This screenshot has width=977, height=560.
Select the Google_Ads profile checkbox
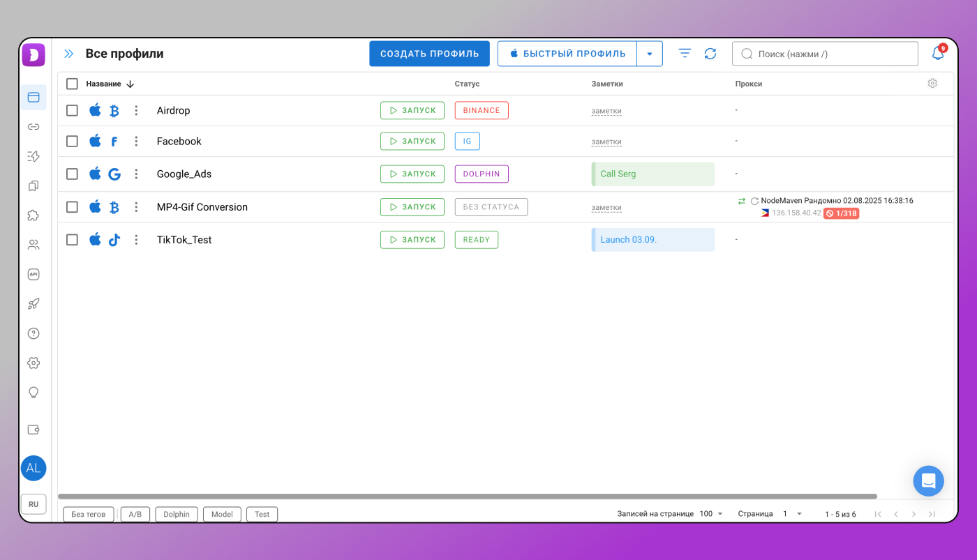pos(72,174)
